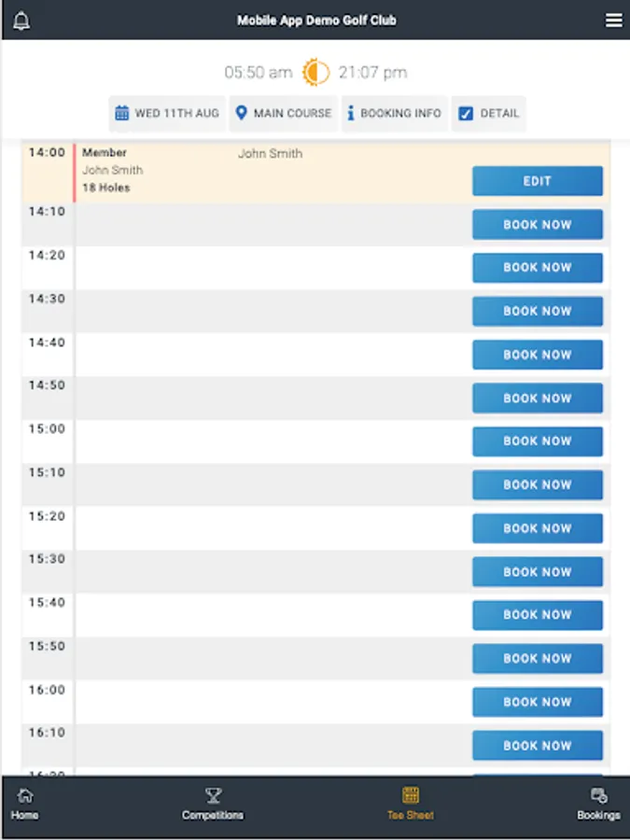
Task: Switch to the Tee Sheet tab
Action: pos(411,805)
